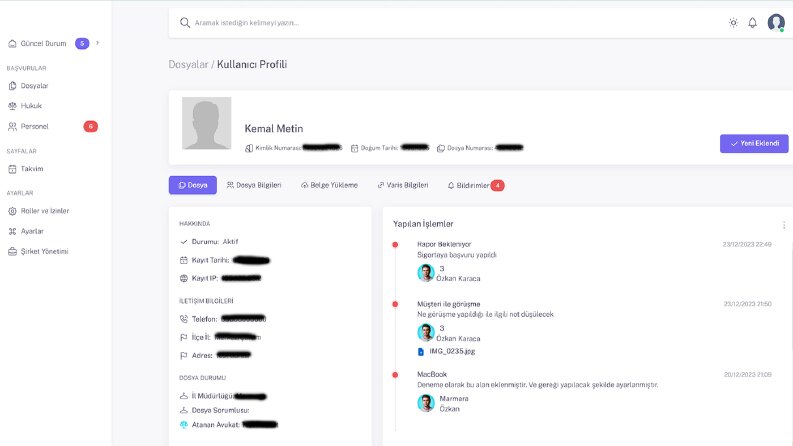This screenshot has height=446, width=793.
Task: Click the Personel red badge 6
Action: [x=91, y=126]
